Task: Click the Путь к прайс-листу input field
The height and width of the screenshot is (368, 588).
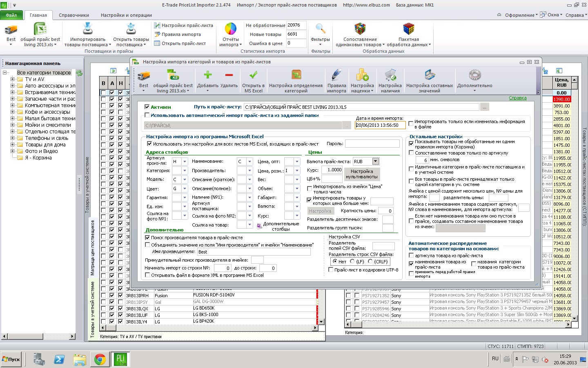Action: (361, 107)
